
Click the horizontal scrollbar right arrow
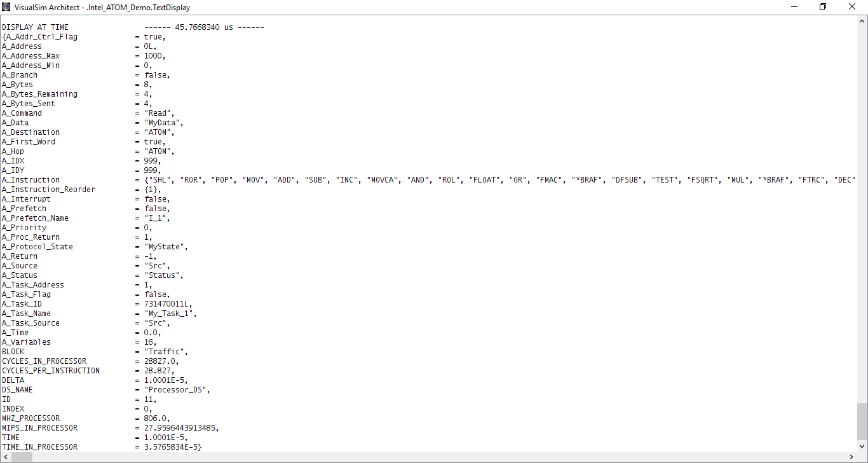(852, 457)
